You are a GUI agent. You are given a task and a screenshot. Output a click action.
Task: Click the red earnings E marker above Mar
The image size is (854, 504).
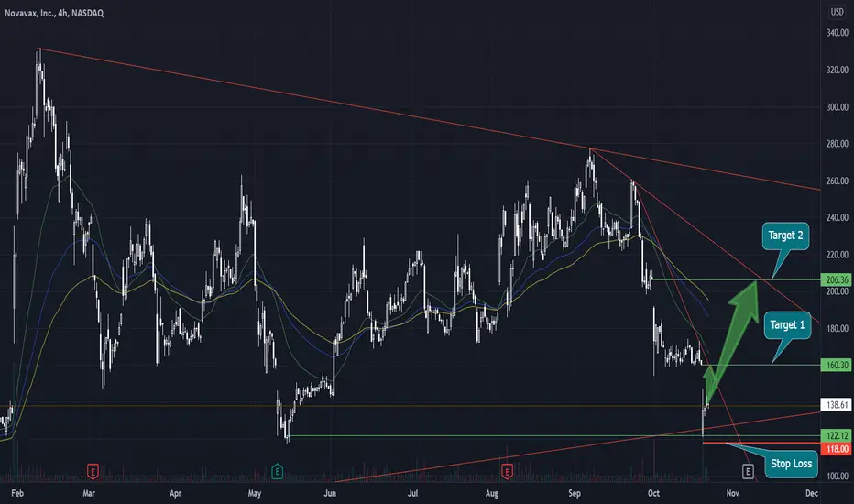pos(93,471)
